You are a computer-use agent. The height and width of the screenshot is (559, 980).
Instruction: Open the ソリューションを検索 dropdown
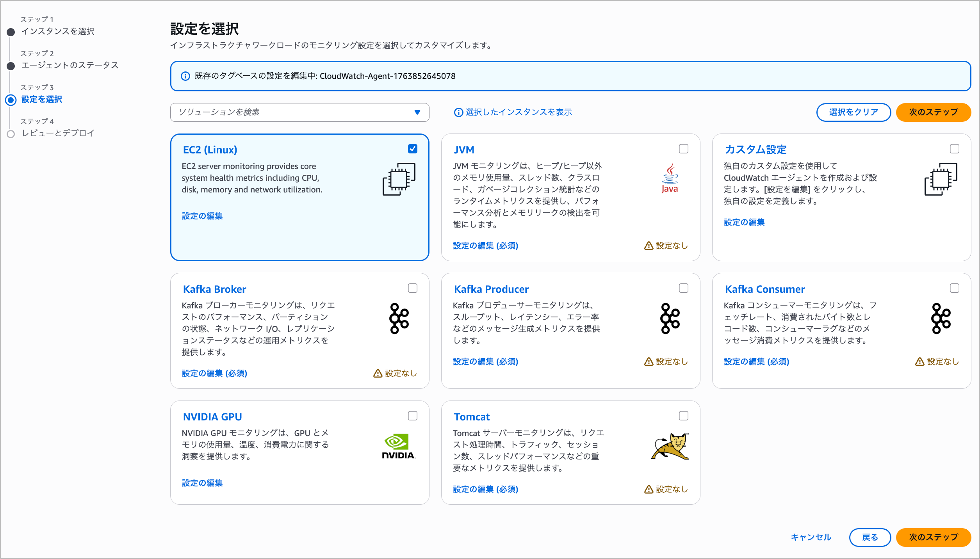(417, 112)
